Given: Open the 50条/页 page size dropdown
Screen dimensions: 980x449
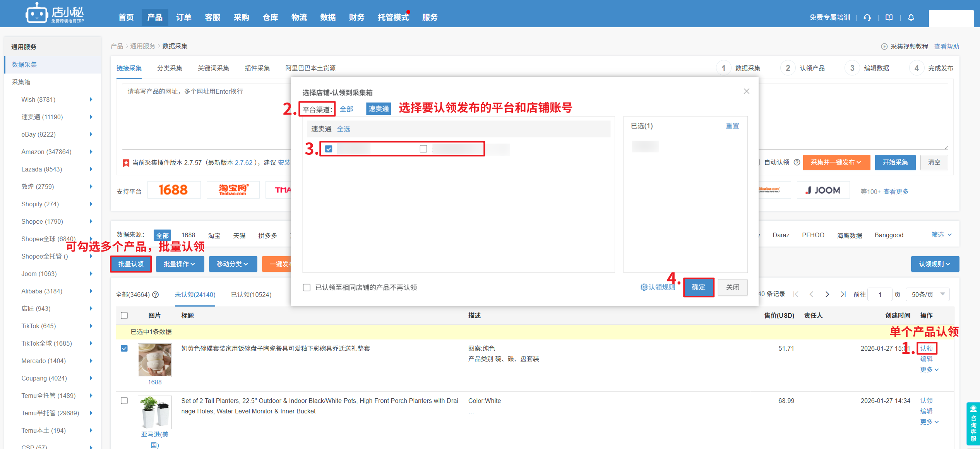Looking at the screenshot, I should [x=927, y=295].
